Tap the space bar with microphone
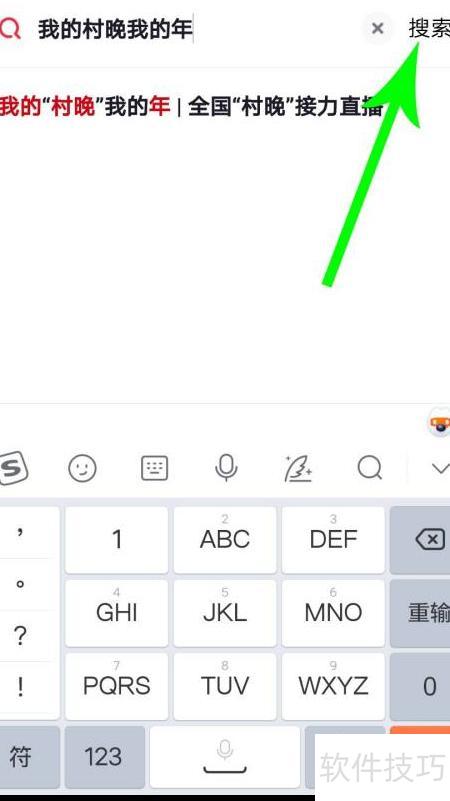Viewport: 450px width, 801px height. (x=225, y=757)
